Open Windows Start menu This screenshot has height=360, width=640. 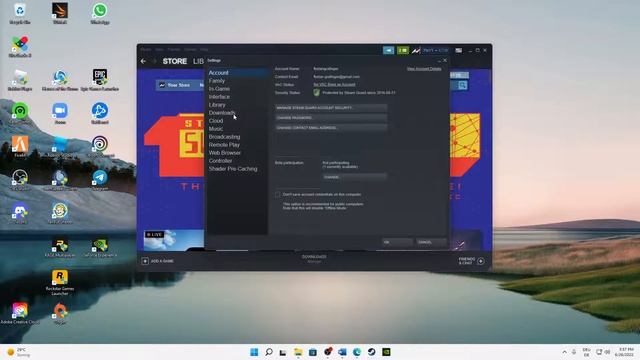click(254, 352)
